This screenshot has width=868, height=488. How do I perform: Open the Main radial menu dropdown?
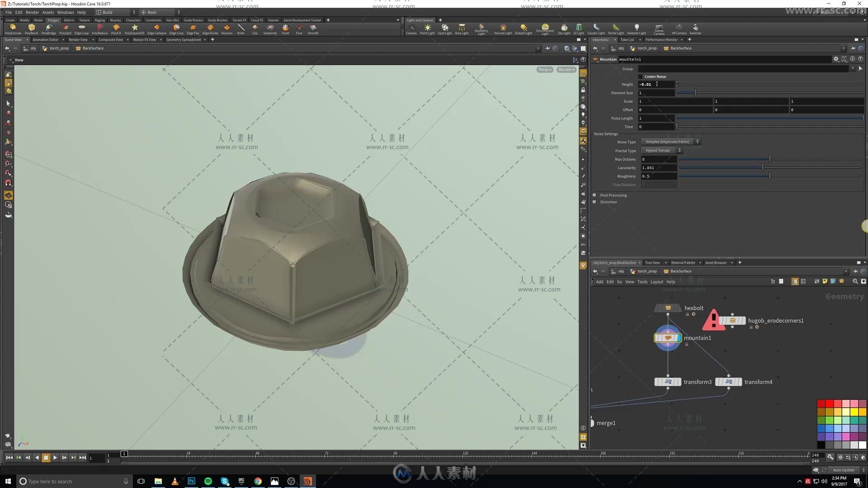[x=160, y=12]
